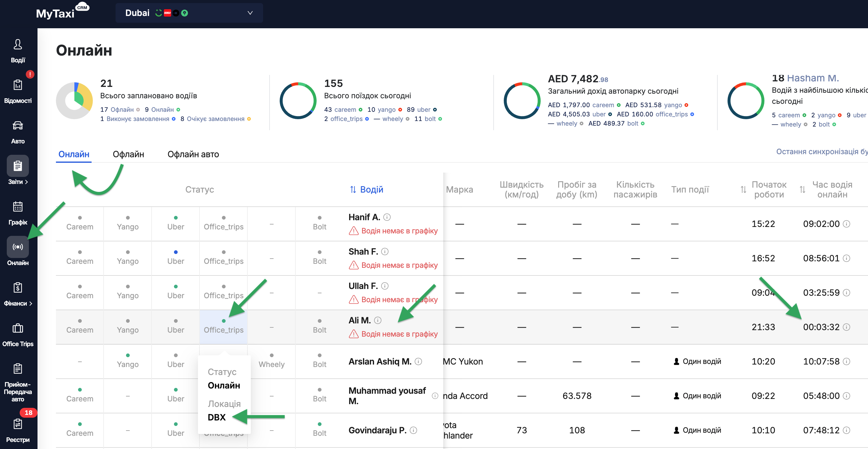Click Wheely status cell in Arslan Ashiq M. row
Screen dimensions: 868x449
coord(271,361)
